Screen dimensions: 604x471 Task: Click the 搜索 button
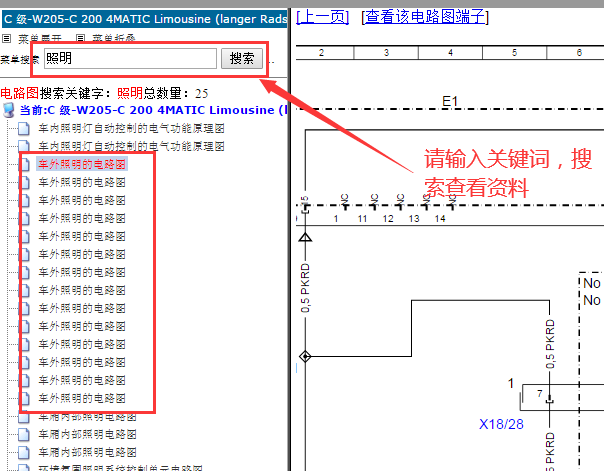click(x=242, y=59)
